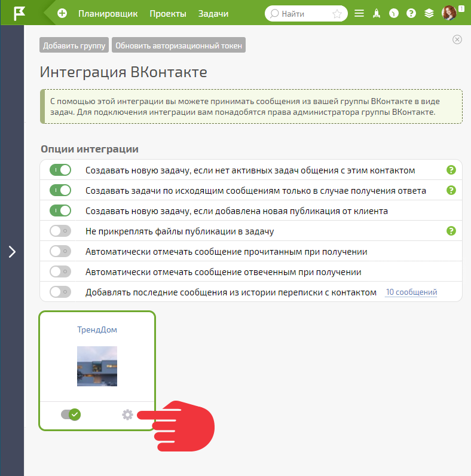Toggle 'если добавлена новая публикация от клиента' switch
The image size is (471, 476).
pos(60,210)
